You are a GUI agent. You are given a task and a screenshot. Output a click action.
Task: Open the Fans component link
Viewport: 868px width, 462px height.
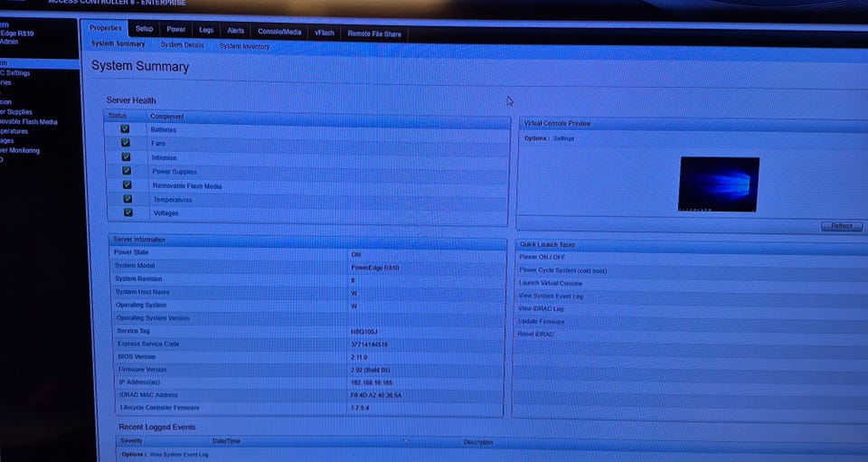158,144
